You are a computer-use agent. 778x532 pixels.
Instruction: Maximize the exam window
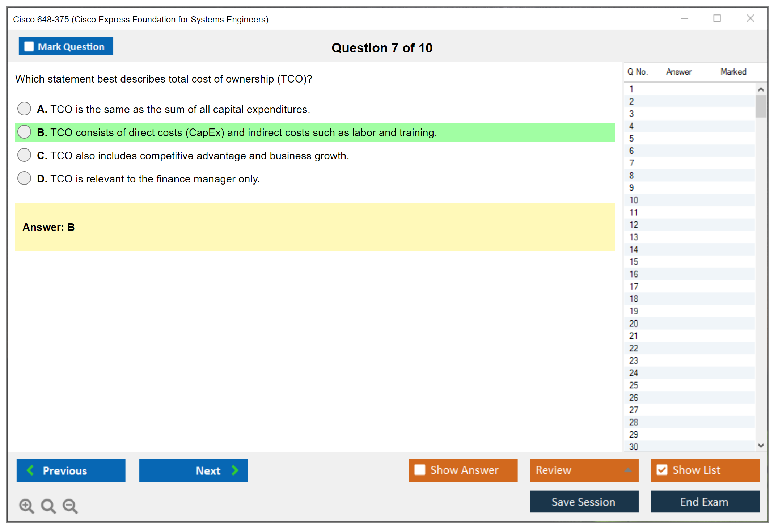717,18
